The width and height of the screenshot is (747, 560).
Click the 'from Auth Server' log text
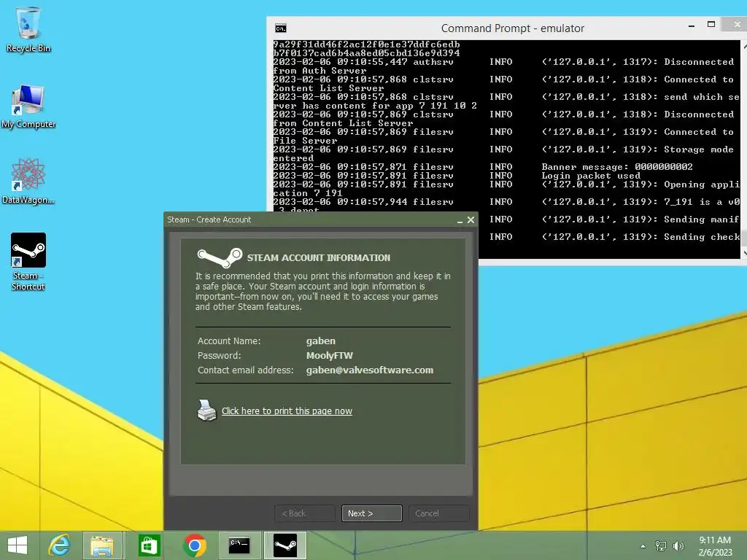[320, 71]
